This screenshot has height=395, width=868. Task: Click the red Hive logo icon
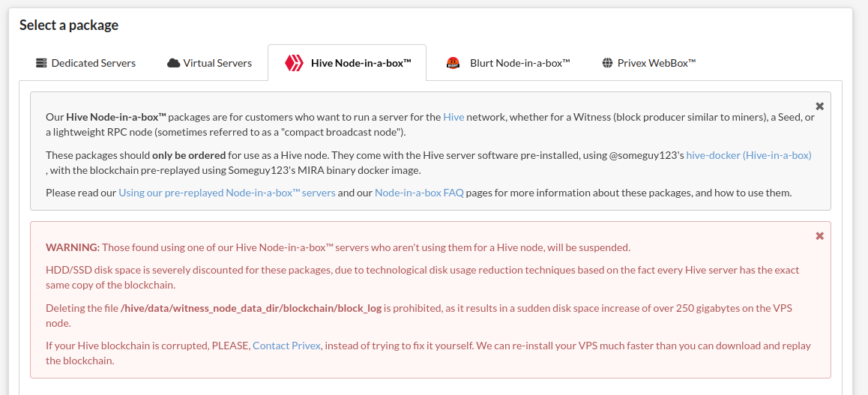pos(294,63)
